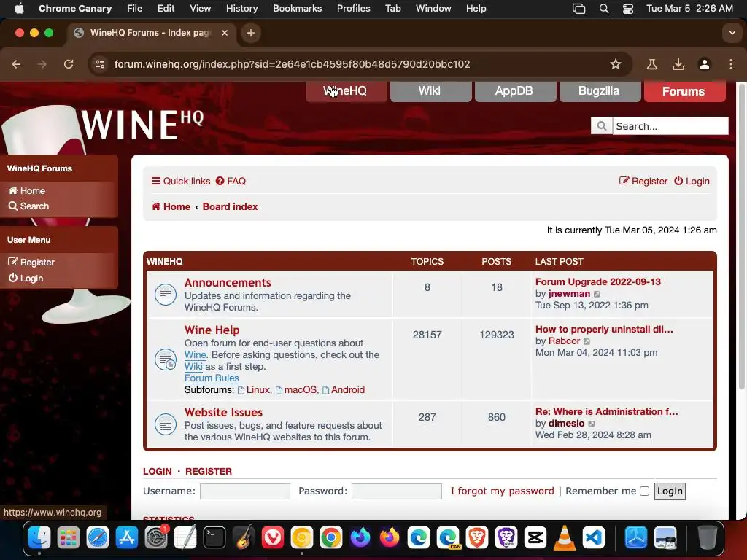Select the Forums site tab
Screen dimensions: 747x560
[x=684, y=91]
